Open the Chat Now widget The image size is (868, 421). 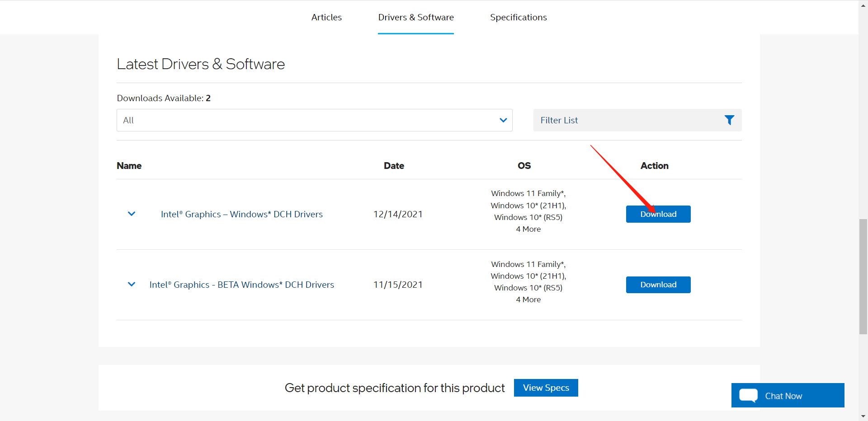pyautogui.click(x=788, y=395)
